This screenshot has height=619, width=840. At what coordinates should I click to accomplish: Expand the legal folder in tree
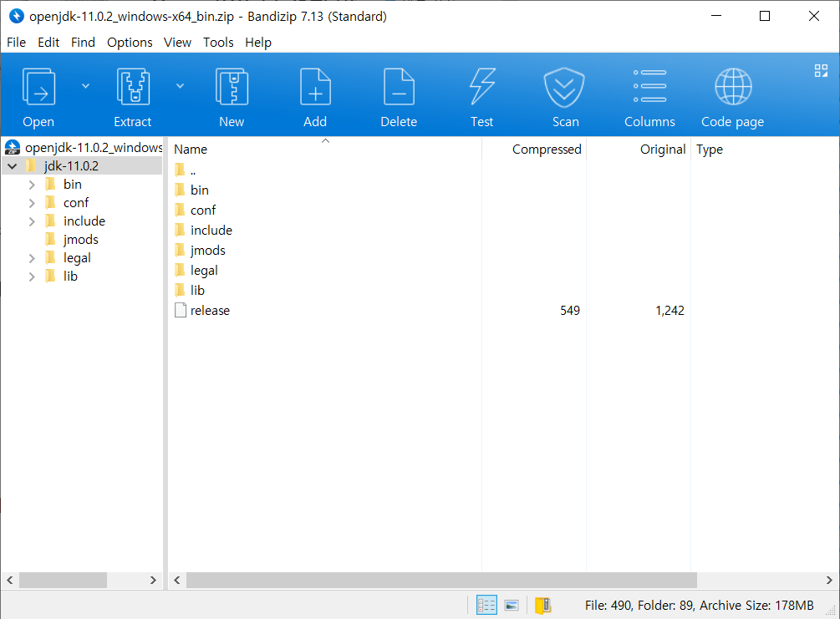32,258
